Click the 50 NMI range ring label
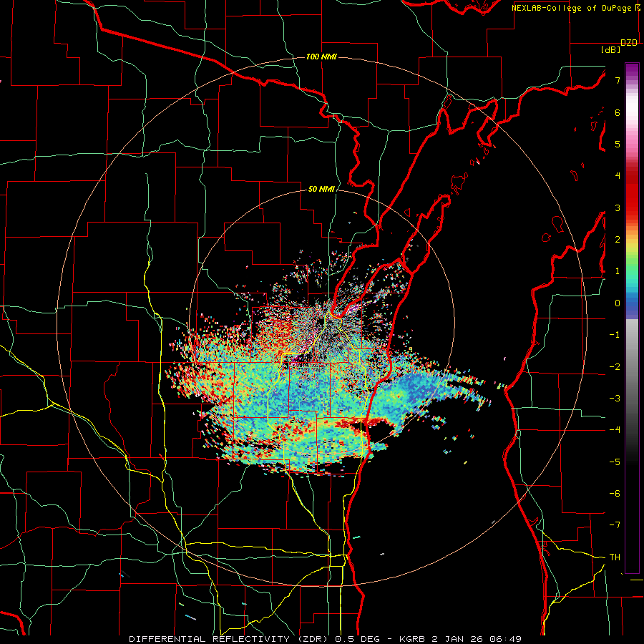The width and height of the screenshot is (644, 644). coord(321,189)
